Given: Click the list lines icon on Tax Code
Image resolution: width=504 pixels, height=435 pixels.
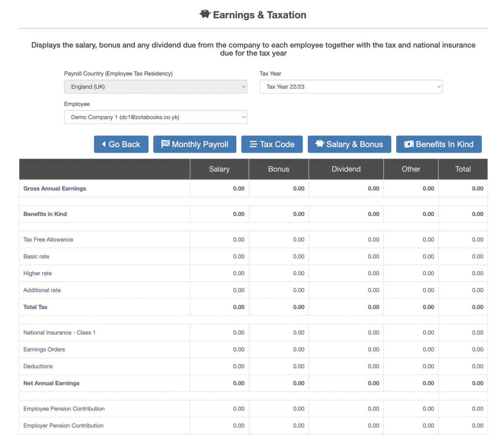Looking at the screenshot, I should (x=253, y=144).
